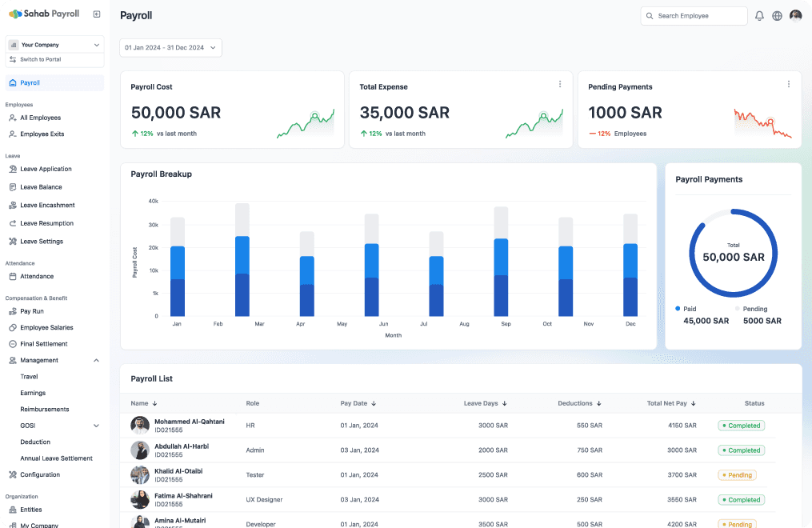
Task: Click the Employee Salaries icon
Action: [13, 328]
